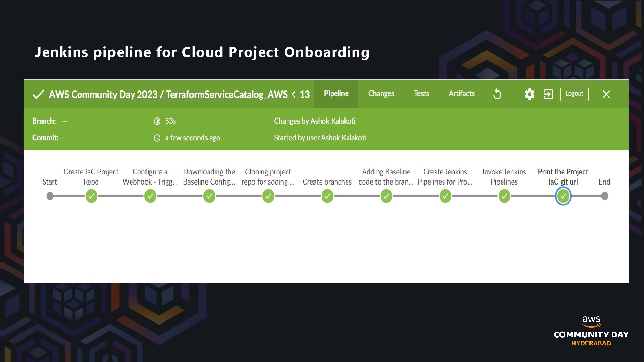Select the Create Jenkins Pipelines stage

point(445,196)
